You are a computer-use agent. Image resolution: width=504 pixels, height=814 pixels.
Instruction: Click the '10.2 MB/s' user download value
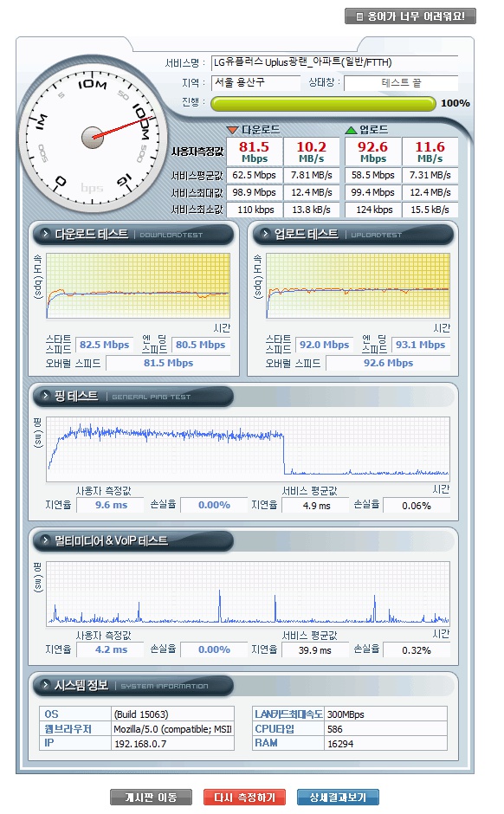pyautogui.click(x=312, y=152)
